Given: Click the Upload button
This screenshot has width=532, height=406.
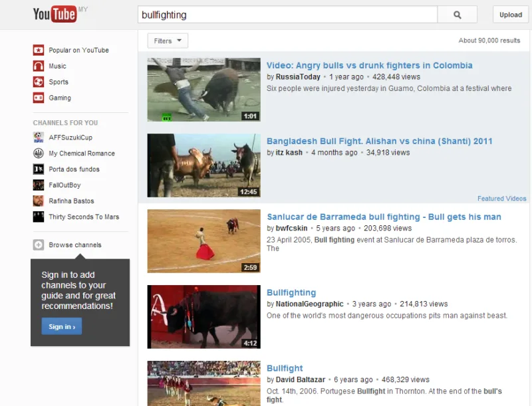Looking at the screenshot, I should click(511, 15).
